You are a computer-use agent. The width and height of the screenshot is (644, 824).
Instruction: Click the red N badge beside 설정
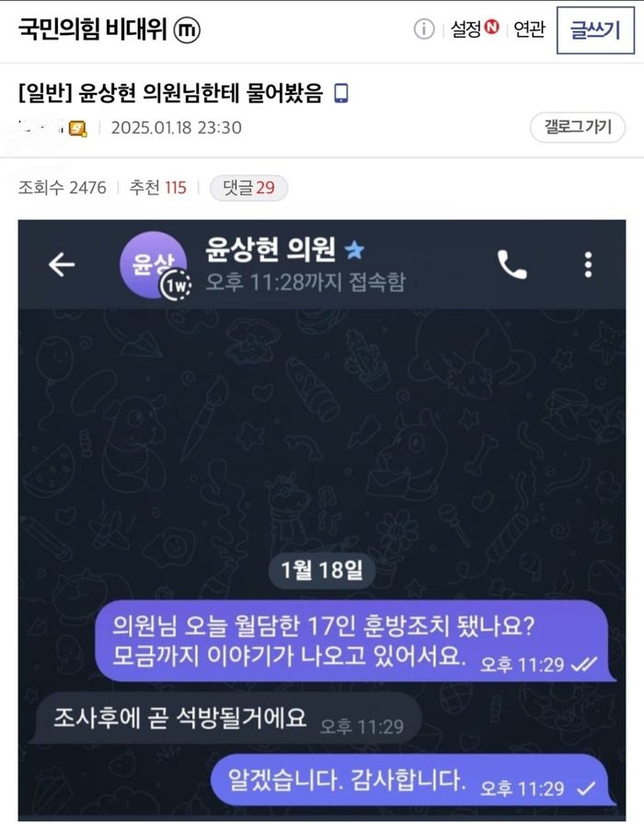(491, 27)
